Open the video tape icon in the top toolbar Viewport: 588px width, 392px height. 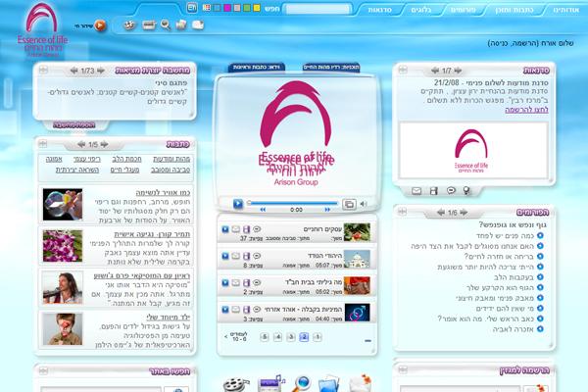pos(149,25)
